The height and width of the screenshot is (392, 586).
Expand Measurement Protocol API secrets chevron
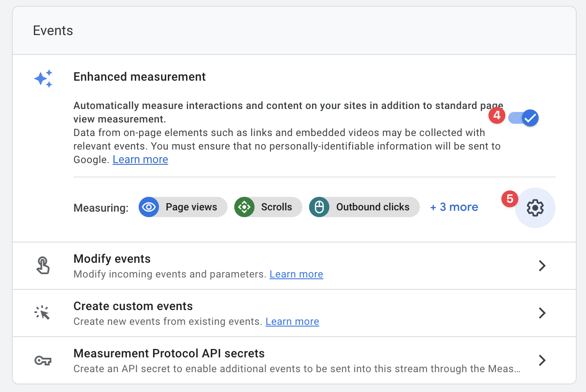point(542,360)
